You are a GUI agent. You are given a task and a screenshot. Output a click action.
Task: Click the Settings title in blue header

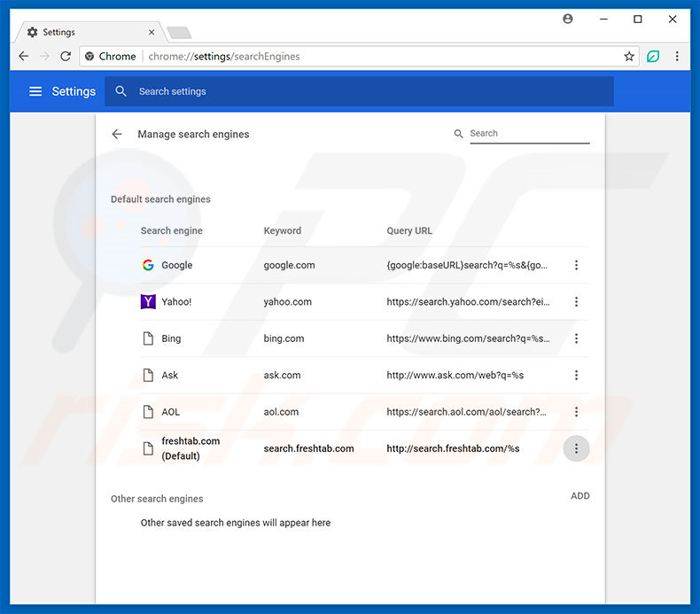[x=74, y=91]
